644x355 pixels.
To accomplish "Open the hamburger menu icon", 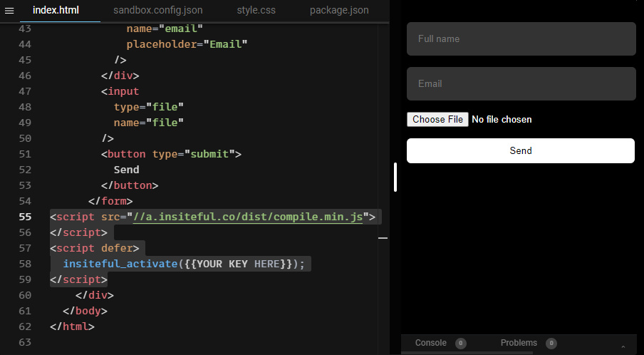I will coord(9,11).
